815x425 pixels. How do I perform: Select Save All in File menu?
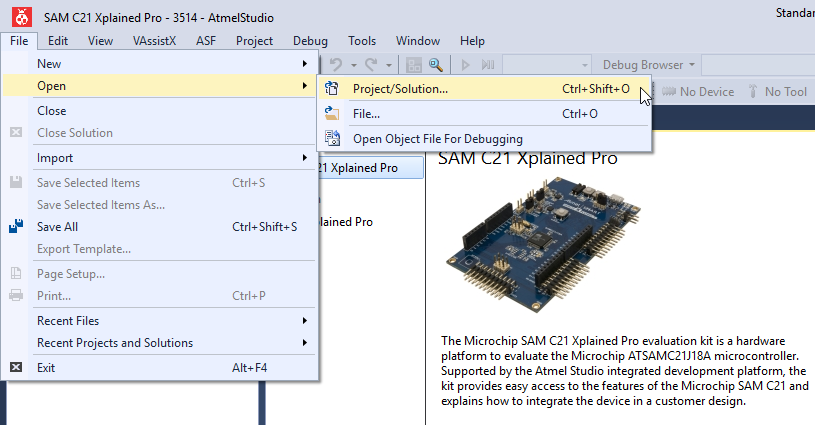tap(159, 227)
